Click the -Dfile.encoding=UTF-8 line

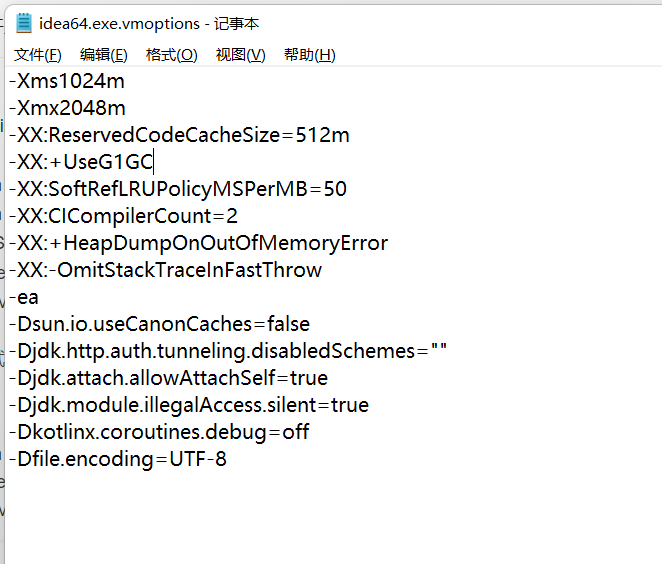(x=118, y=459)
